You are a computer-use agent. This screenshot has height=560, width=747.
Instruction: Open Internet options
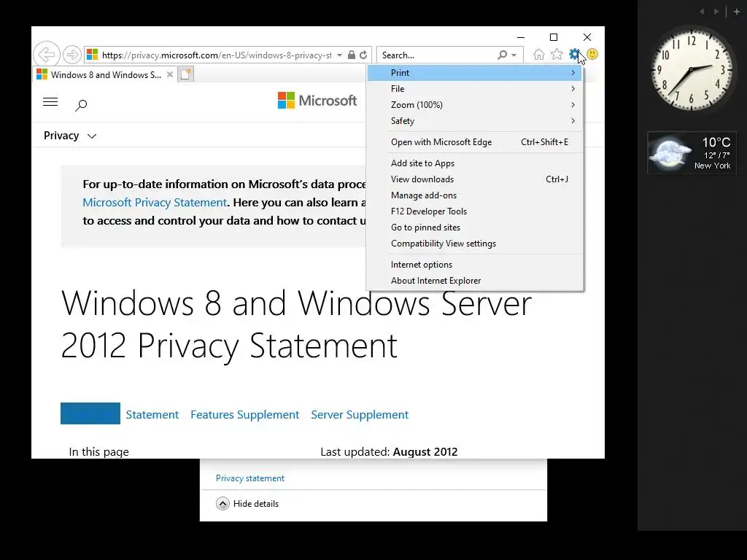coord(474,264)
